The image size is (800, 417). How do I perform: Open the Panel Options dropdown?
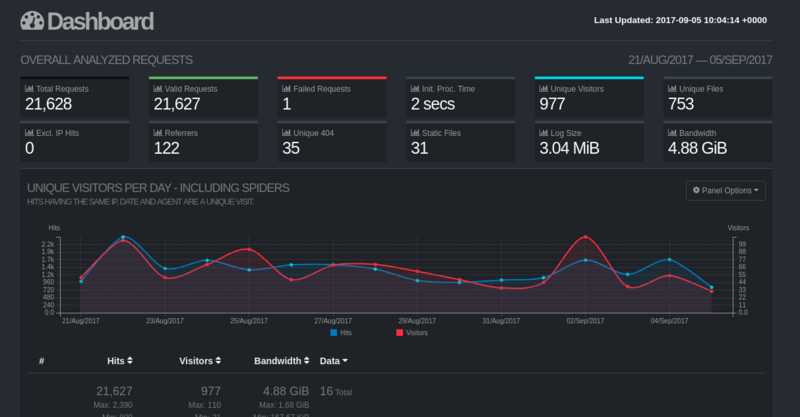(726, 190)
